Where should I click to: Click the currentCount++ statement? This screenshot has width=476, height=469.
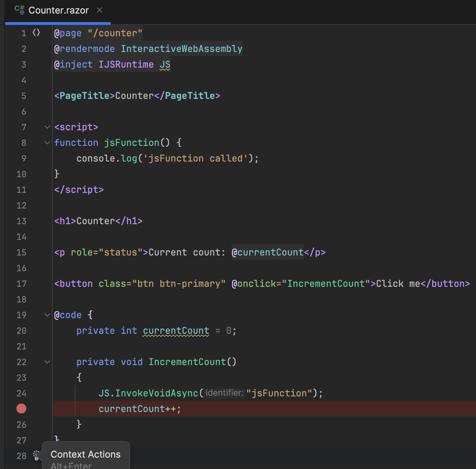[140, 409]
